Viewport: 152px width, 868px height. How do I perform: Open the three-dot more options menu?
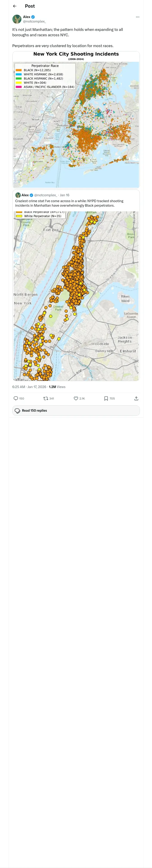coord(138,17)
